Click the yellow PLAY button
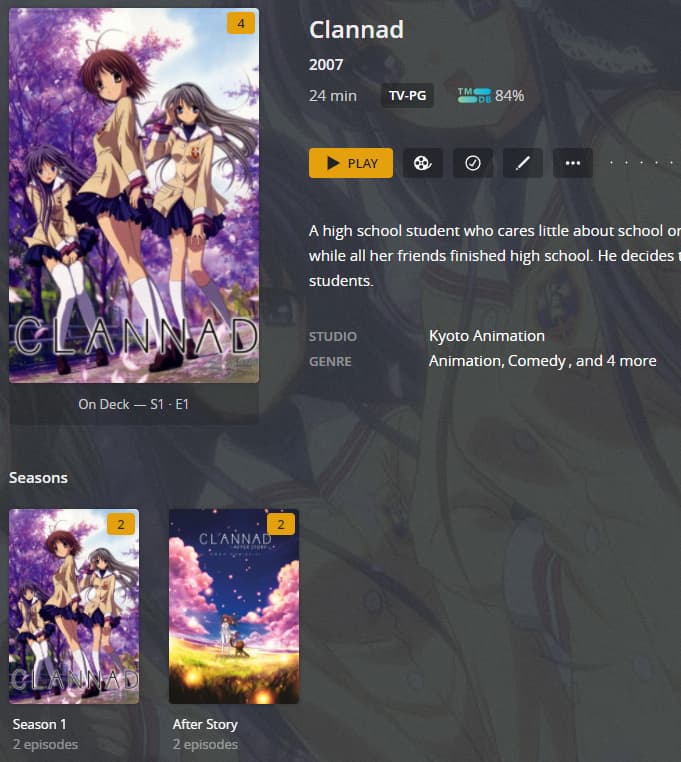Screen dimensions: 681x762 tap(350, 163)
